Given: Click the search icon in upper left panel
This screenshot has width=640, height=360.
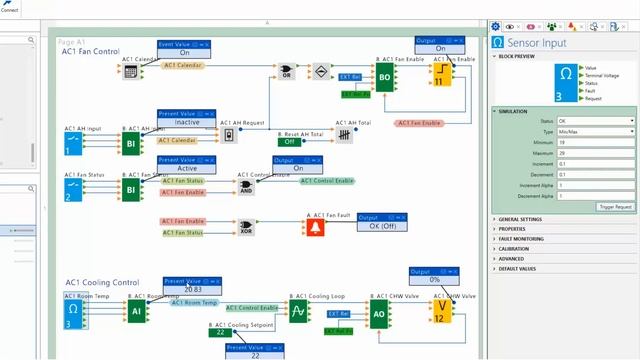Looking at the screenshot, I should (31, 40).
